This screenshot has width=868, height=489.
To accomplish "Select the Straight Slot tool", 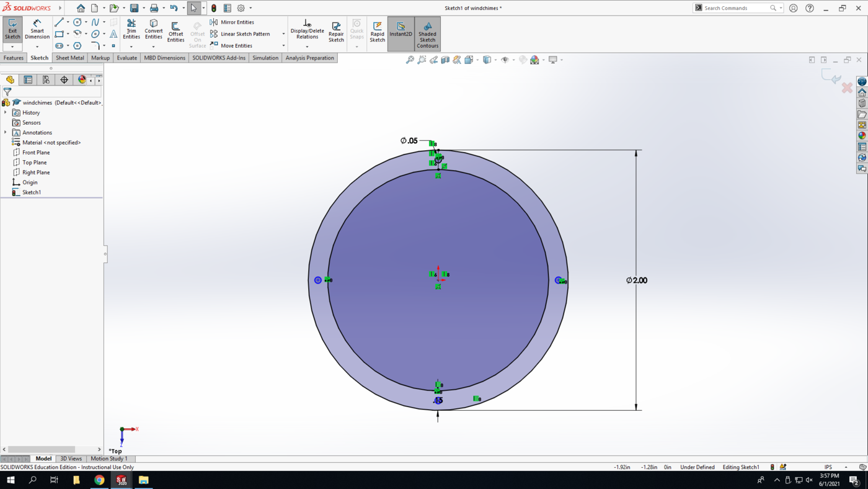I will [60, 46].
